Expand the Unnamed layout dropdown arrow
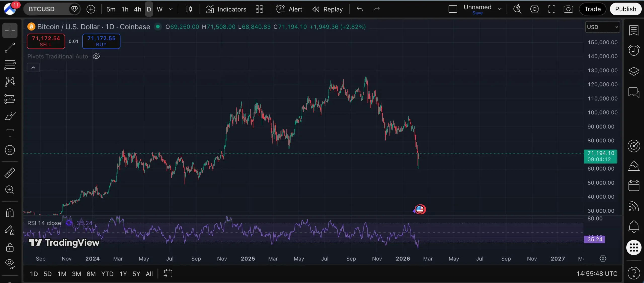644x283 pixels. [500, 9]
